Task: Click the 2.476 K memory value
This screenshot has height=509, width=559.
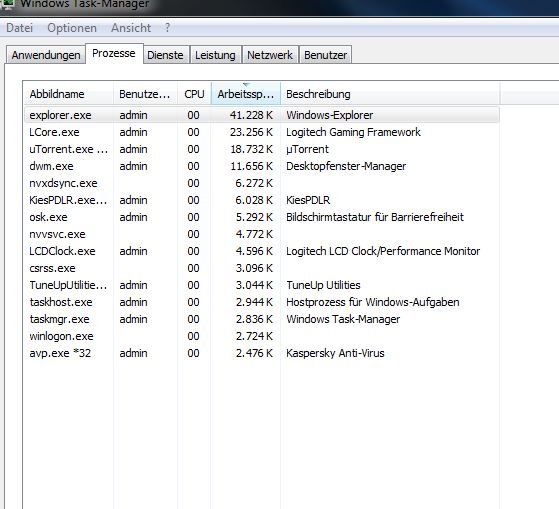Action: (254, 353)
